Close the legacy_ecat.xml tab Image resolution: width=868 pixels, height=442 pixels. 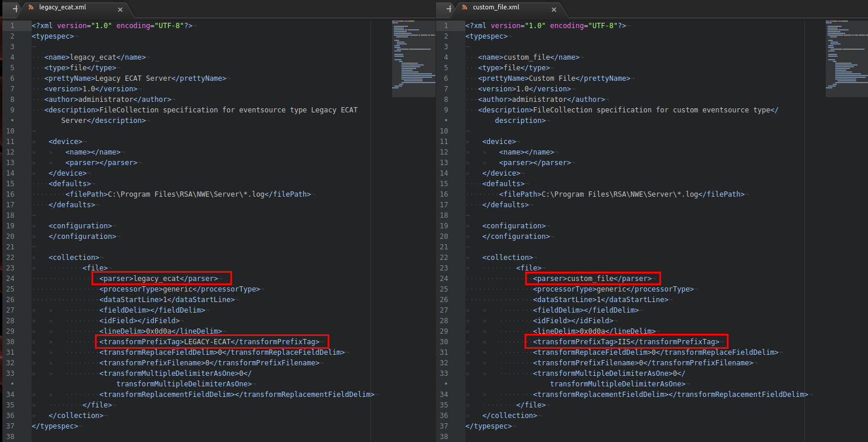point(120,10)
